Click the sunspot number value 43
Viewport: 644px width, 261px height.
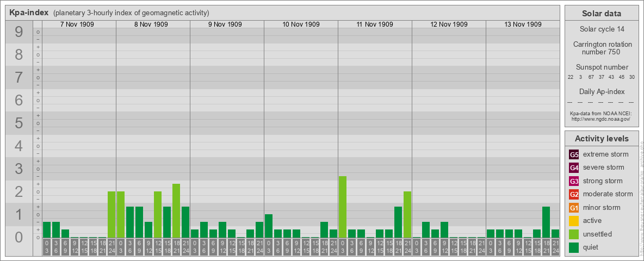[611, 77]
